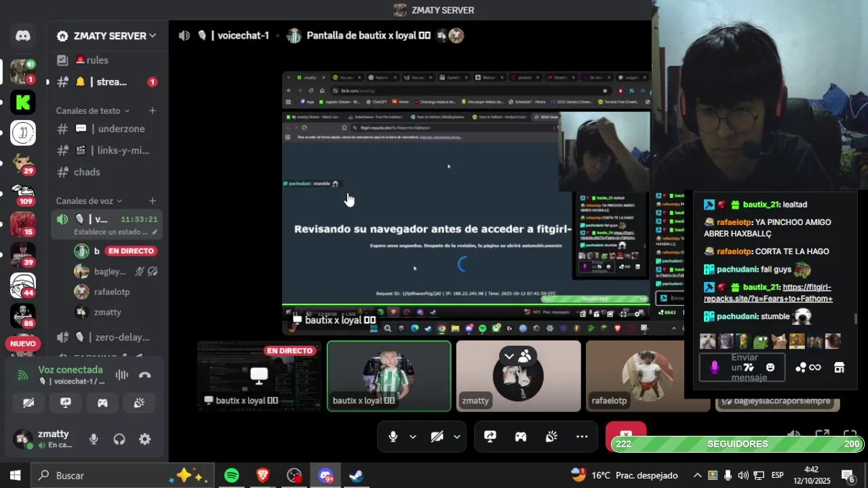This screenshot has width=868, height=488.
Task: Open EN DIRECTO stream preview thumbnail
Action: point(260,376)
